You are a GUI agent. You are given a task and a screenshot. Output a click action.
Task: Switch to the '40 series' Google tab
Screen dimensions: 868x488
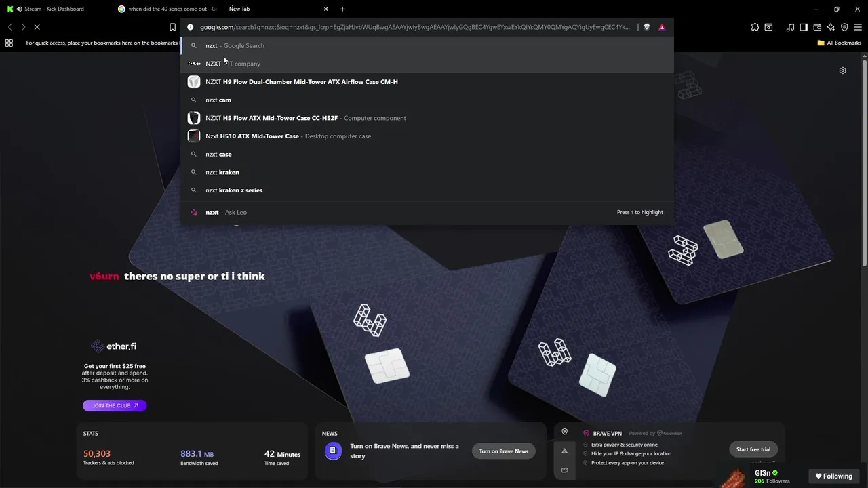click(167, 9)
